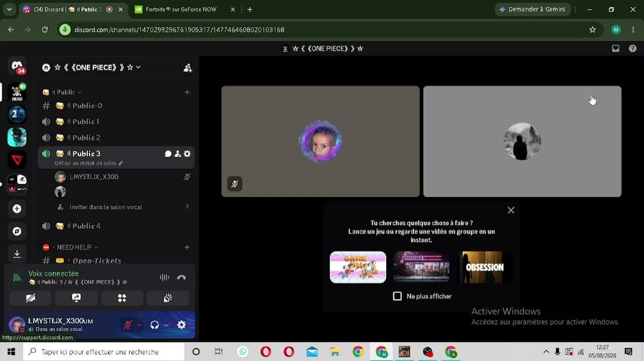Open noise suppression waveform icon

(x=165, y=277)
